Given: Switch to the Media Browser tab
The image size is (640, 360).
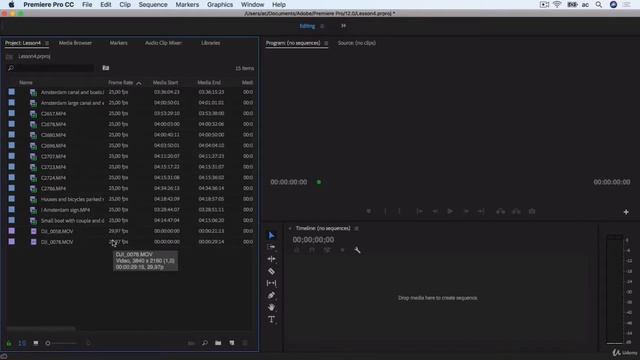Looking at the screenshot, I should tap(75, 43).
